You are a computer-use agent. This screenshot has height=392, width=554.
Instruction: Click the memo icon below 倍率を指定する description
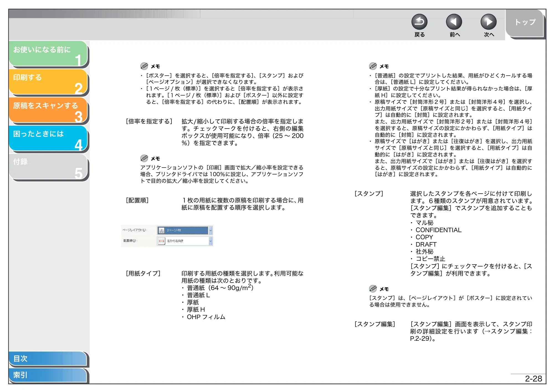(x=144, y=158)
